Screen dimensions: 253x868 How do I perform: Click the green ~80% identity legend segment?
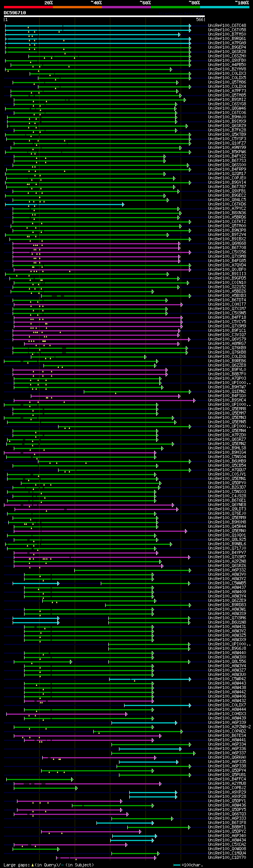(x=175, y=7)
